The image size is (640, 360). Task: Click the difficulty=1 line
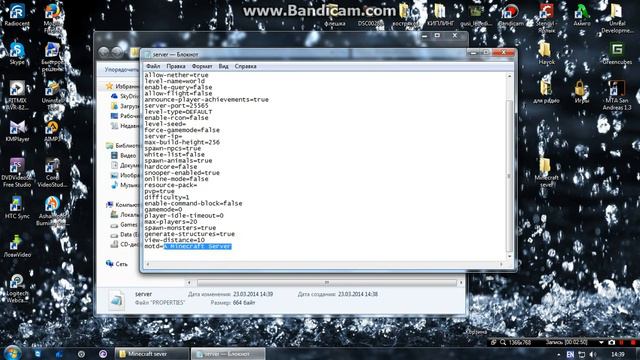click(x=167, y=197)
